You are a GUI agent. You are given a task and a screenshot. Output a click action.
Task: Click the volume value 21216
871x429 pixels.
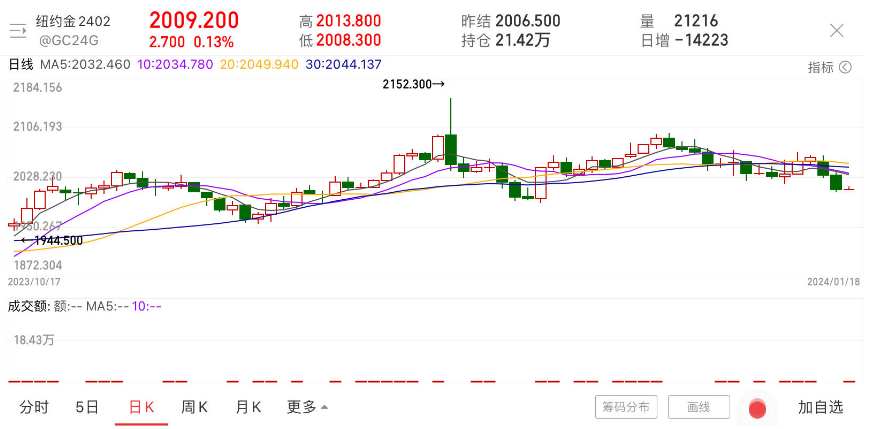coord(696,21)
